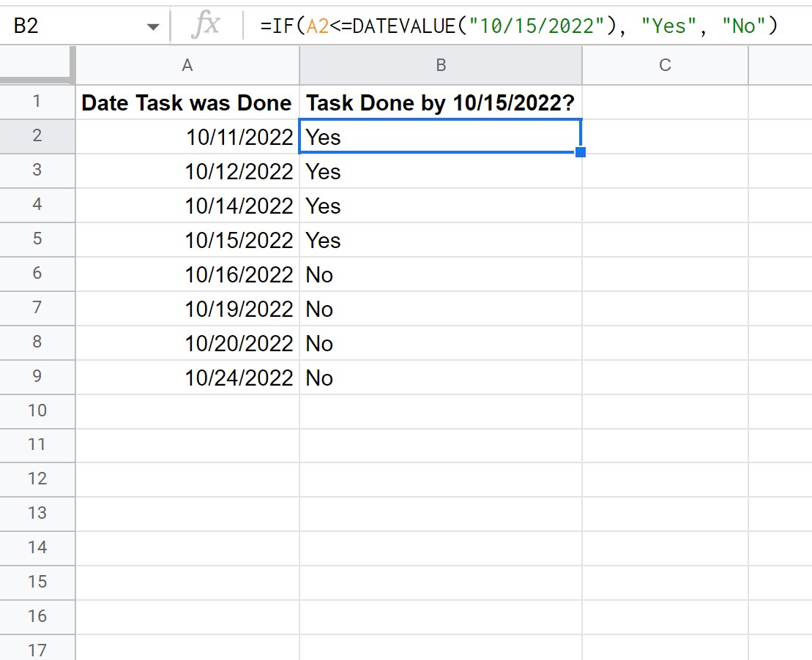This screenshot has height=660, width=812.
Task: Click the Yes cell in row 4
Action: pos(441,206)
